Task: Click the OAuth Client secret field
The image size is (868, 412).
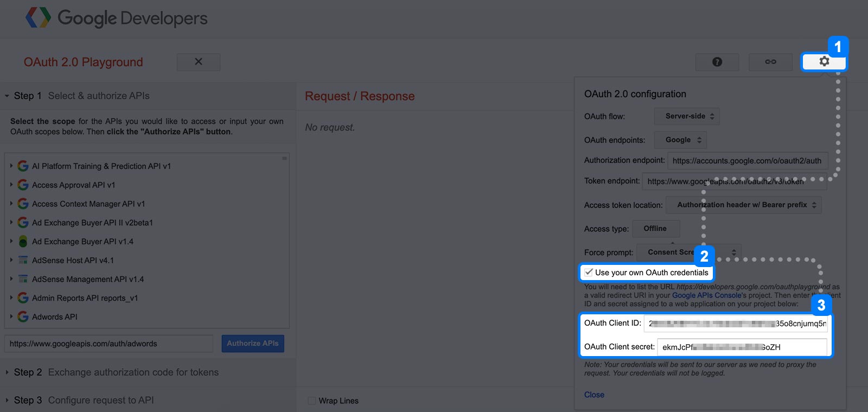Action: point(742,347)
